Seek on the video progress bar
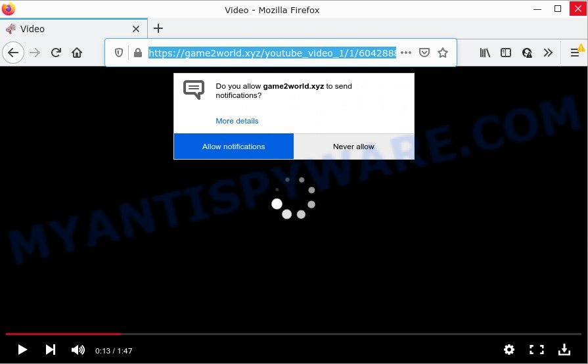 [294, 334]
